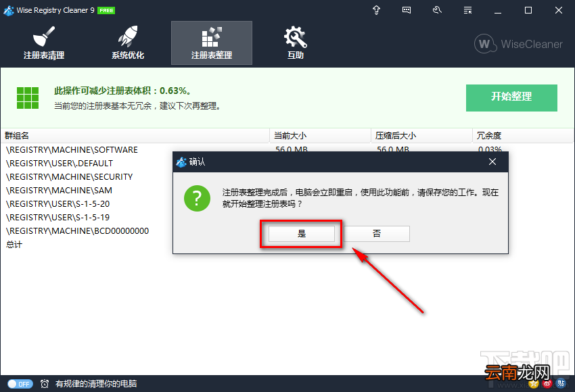575x392 pixels.
Task: Sort by 压缩后大小 column header
Action: click(x=421, y=136)
